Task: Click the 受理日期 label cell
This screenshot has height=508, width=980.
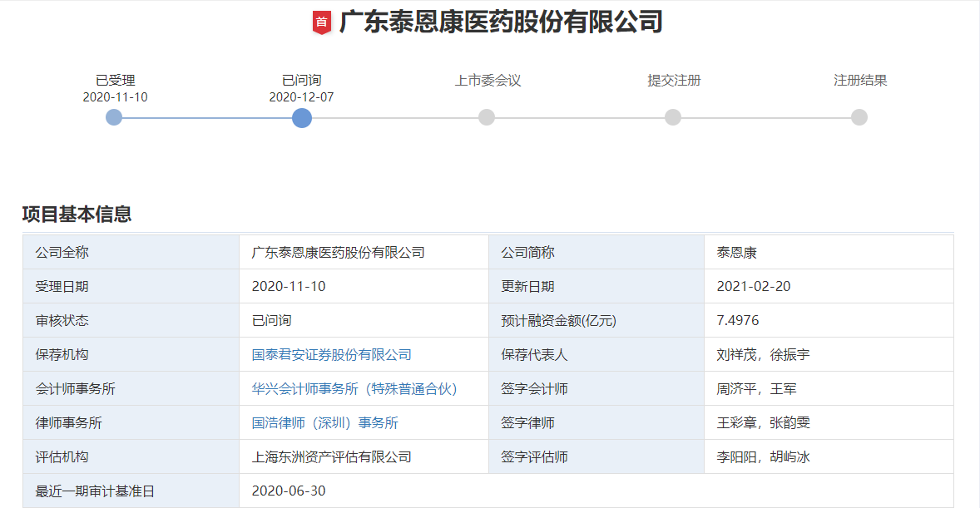Action: point(131,286)
